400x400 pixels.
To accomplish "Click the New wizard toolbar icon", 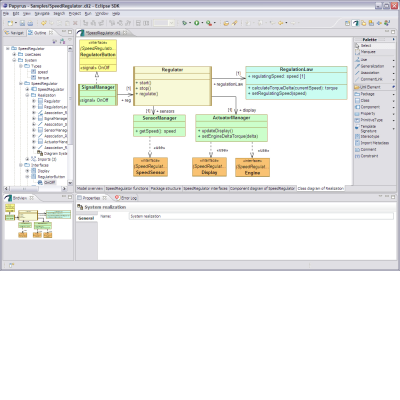I will coord(10,23).
